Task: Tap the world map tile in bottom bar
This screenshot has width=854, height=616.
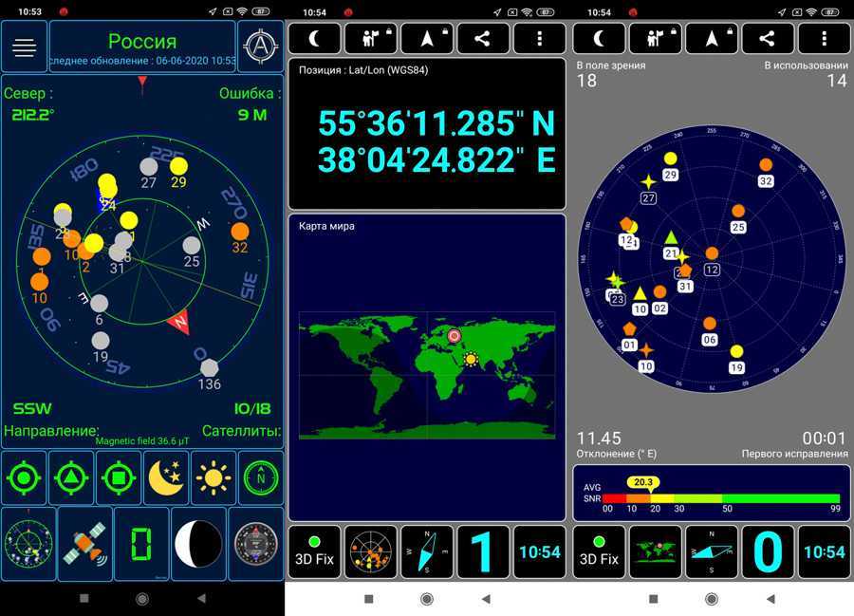Action: 656,551
